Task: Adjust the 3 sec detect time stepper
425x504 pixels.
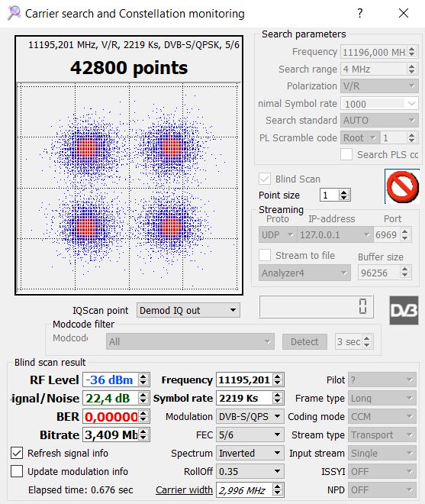Action: pos(367,341)
